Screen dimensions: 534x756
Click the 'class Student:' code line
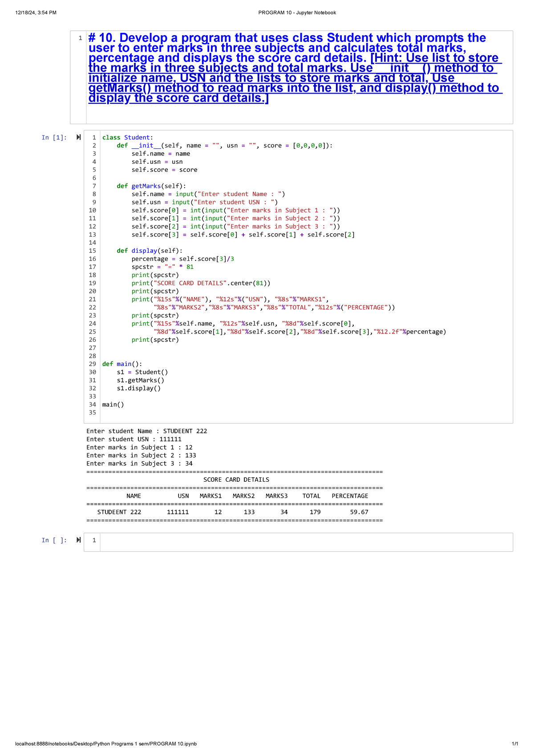pos(127,138)
